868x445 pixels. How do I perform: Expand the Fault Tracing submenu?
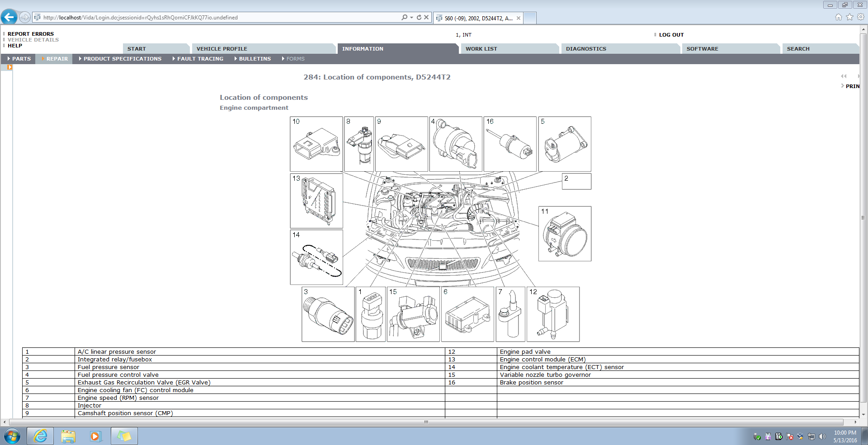point(200,59)
